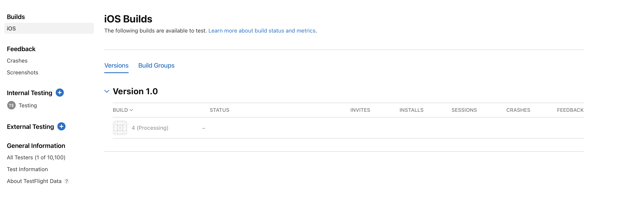
Task: Open About TestFlight Data
Action: point(34,181)
